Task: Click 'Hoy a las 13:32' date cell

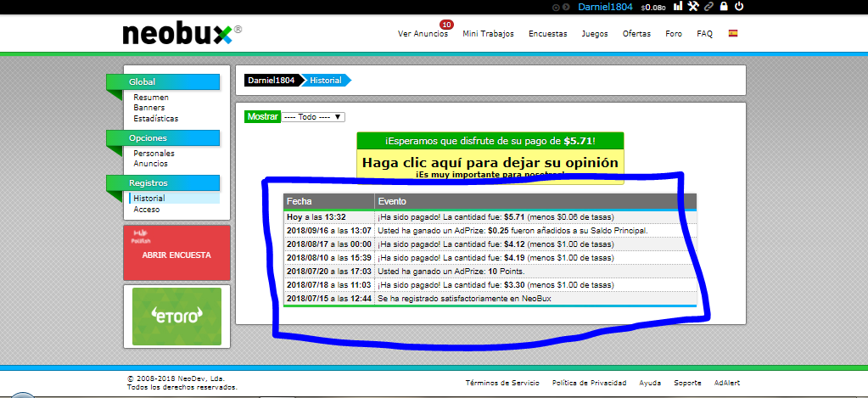Action: [x=329, y=217]
